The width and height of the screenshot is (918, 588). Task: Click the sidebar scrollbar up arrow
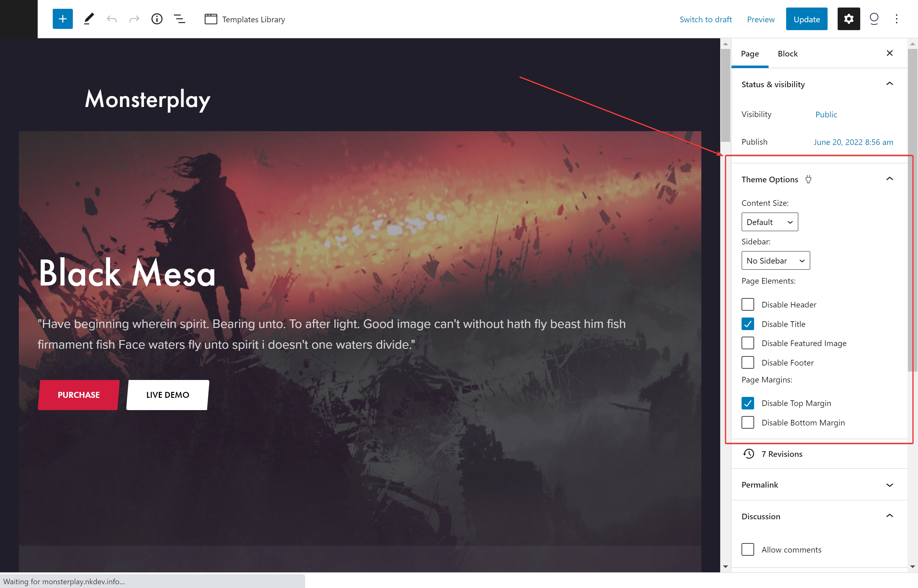[x=912, y=44]
